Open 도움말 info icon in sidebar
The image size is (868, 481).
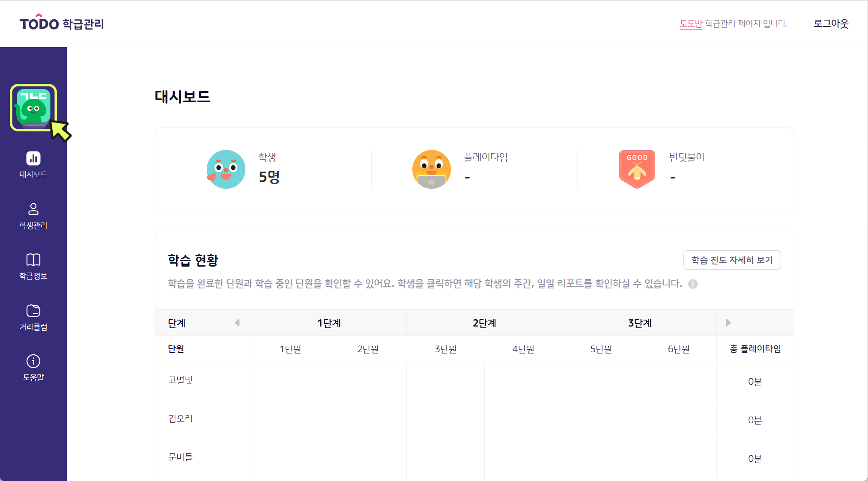(x=33, y=361)
